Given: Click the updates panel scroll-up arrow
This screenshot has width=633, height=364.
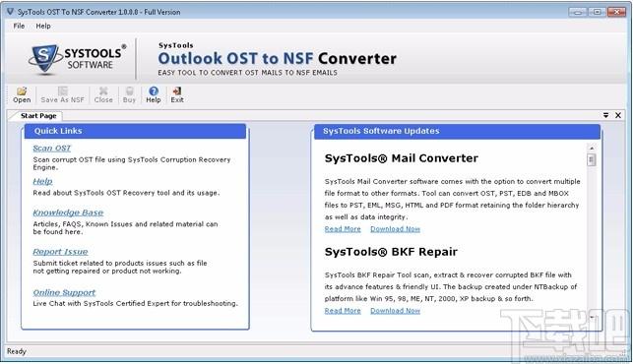Looking at the screenshot, I should click(592, 149).
